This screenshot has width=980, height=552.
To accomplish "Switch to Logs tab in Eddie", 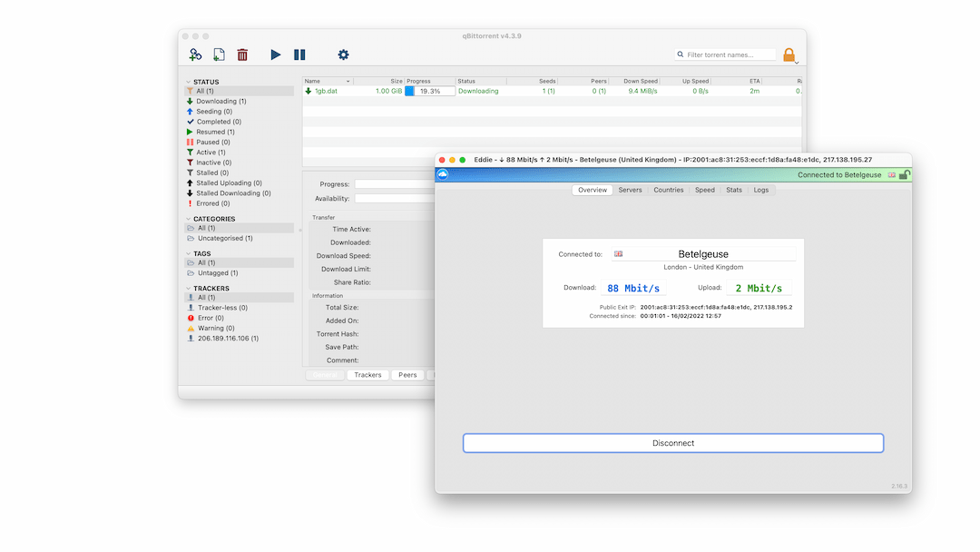I will tap(760, 190).
